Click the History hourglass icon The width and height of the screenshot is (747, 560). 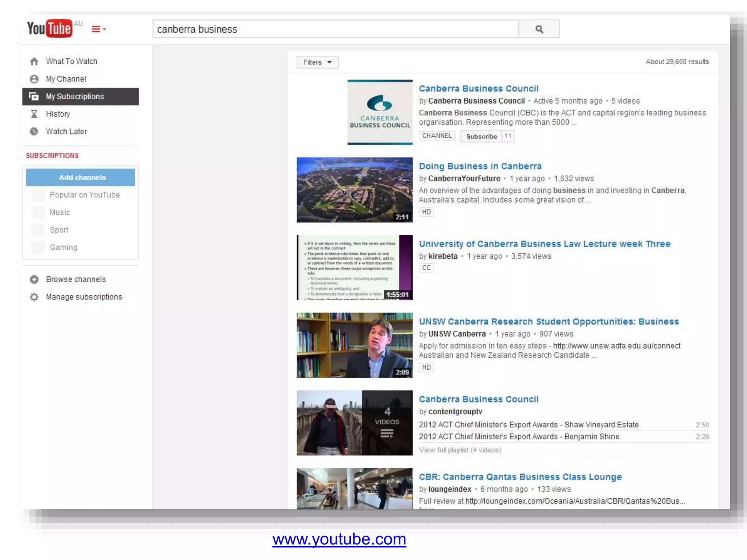[34, 114]
